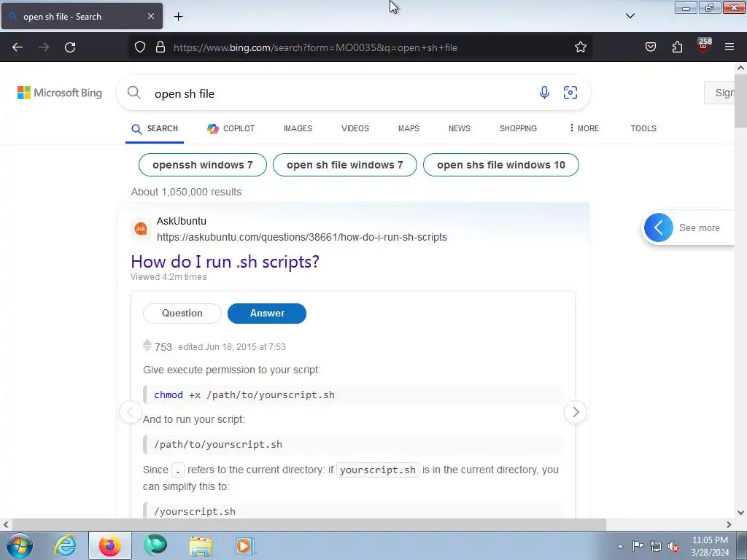Click the horizontal scrollbar thumb
Screen dimensions: 747x560
pos(309,524)
